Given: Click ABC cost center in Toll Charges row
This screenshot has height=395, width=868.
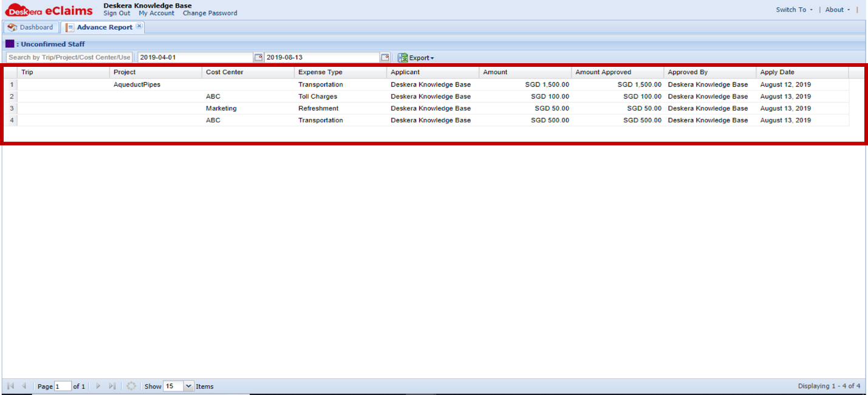Looking at the screenshot, I should tap(248, 97).
